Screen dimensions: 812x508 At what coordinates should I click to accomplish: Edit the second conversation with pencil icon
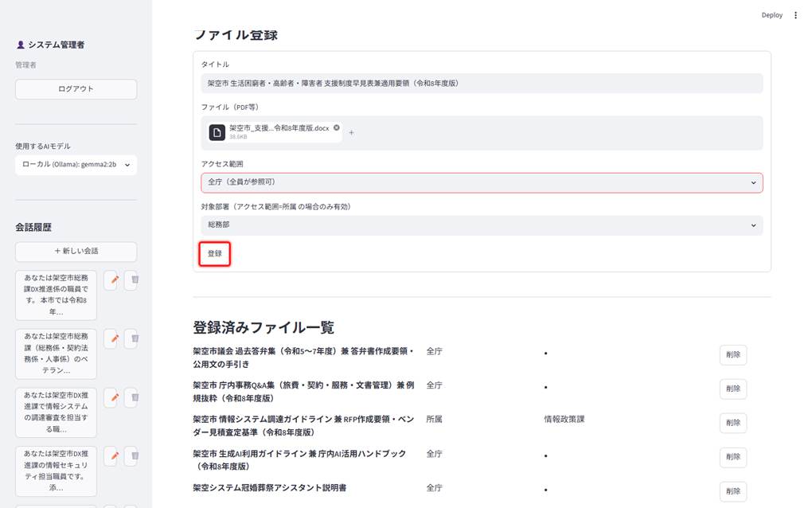[112, 339]
